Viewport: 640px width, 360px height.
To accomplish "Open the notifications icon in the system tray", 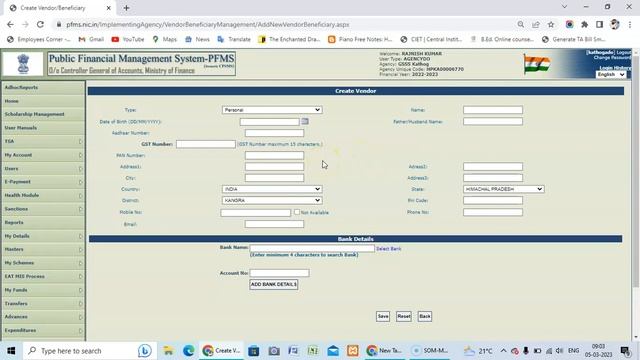I will point(625,351).
